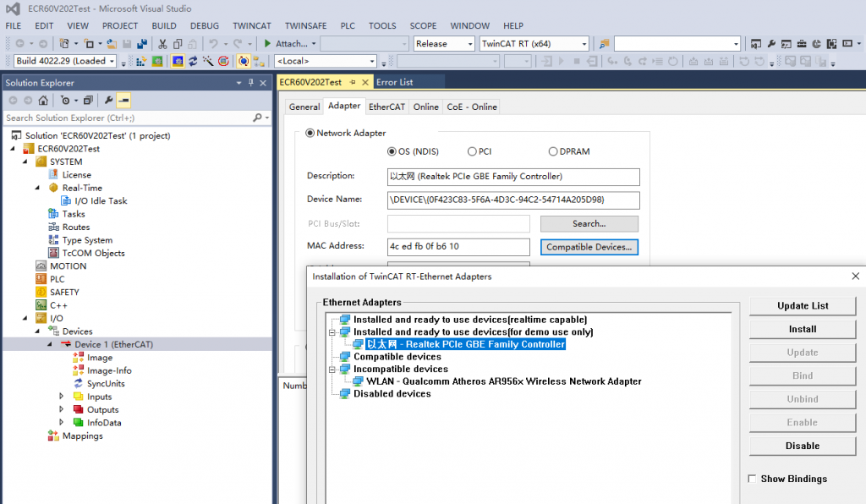866x504 pixels.
Task: Click Collapse All icon in Solution Explorer
Action: pos(88,101)
